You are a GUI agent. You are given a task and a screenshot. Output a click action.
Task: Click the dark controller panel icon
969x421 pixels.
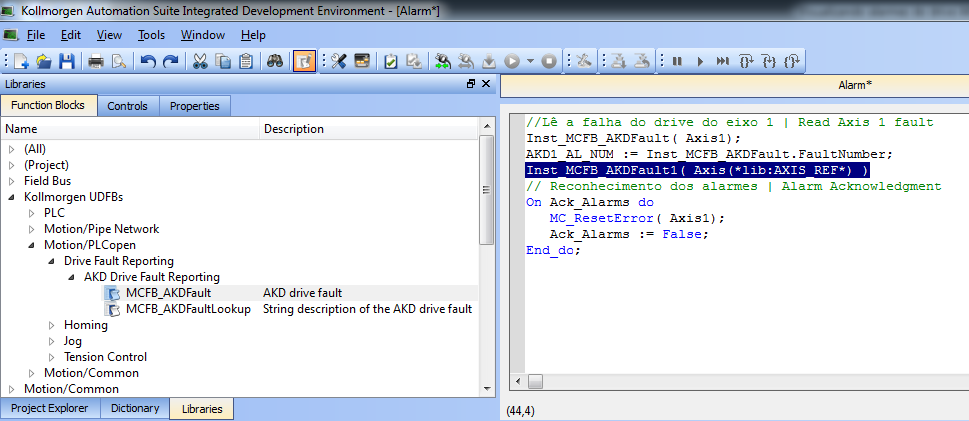click(361, 61)
